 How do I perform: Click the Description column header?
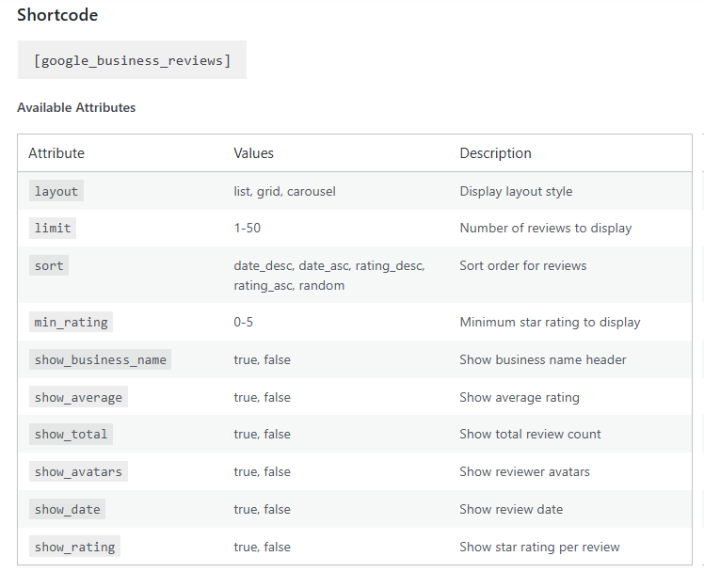pos(495,153)
